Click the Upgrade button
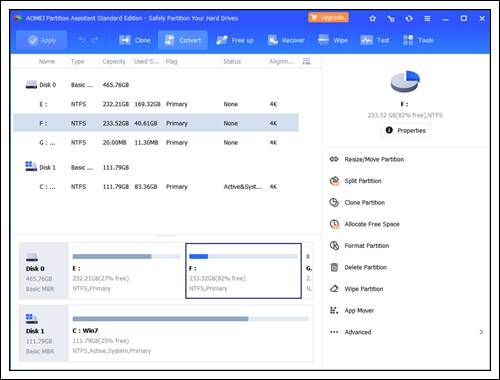500x380 pixels. coord(328,17)
